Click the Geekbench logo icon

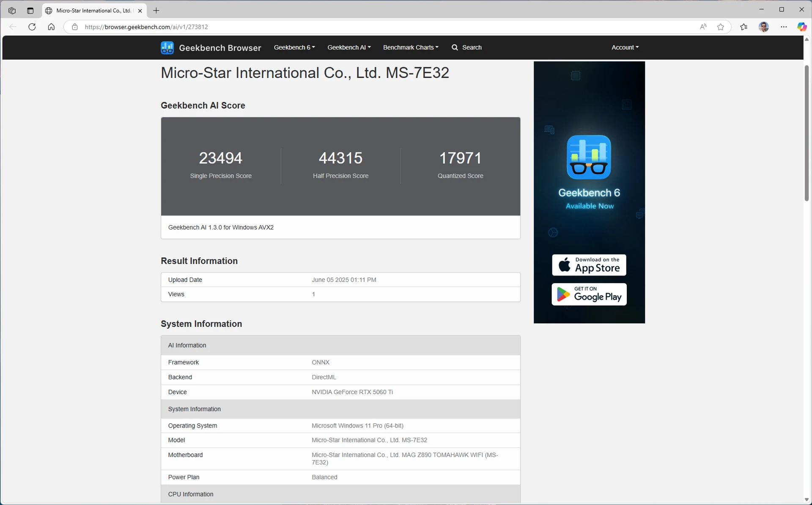[167, 47]
